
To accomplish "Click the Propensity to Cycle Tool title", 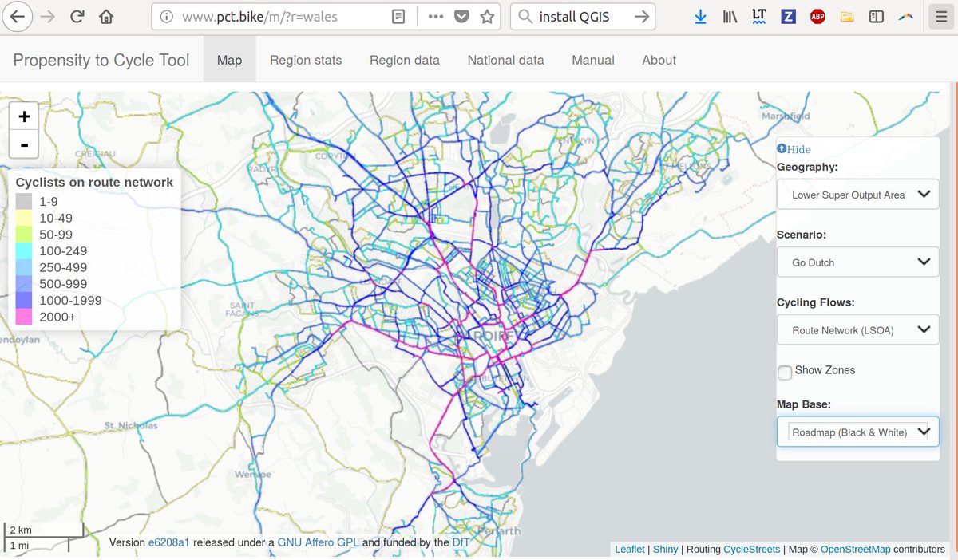I will pyautogui.click(x=101, y=60).
